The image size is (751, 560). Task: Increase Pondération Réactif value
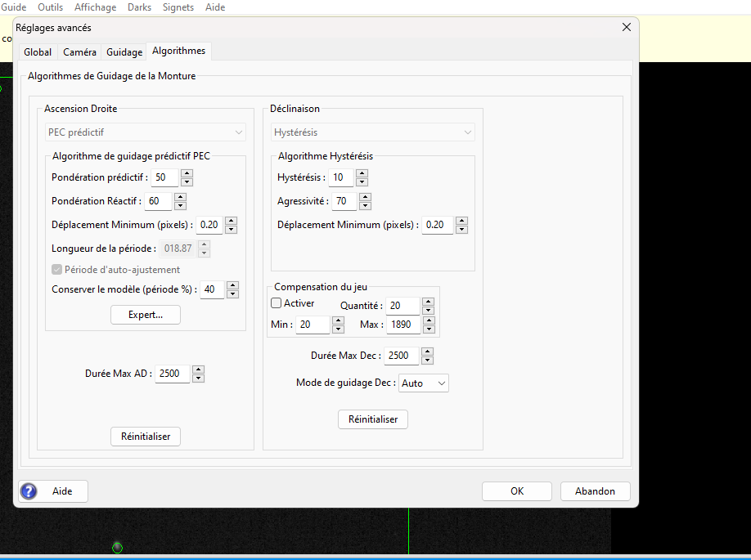(180, 197)
